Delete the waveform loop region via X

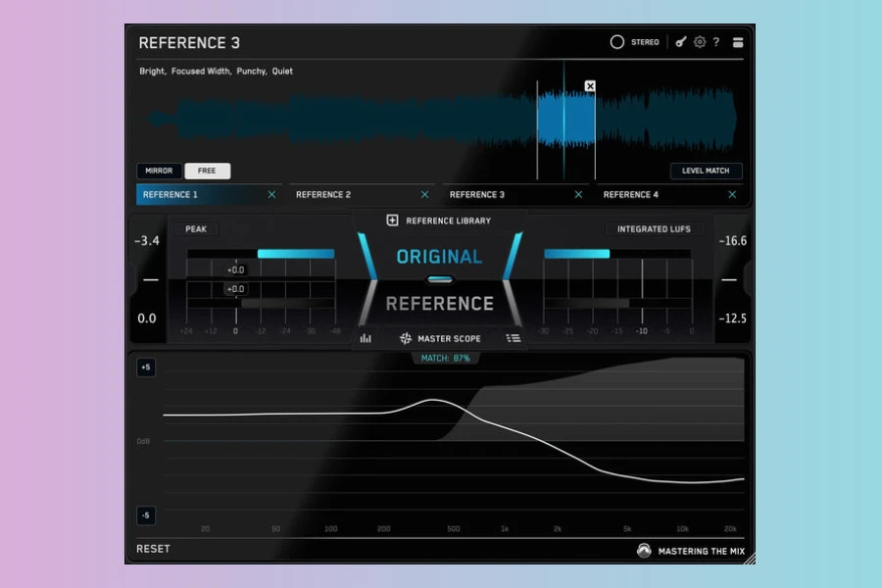[590, 86]
